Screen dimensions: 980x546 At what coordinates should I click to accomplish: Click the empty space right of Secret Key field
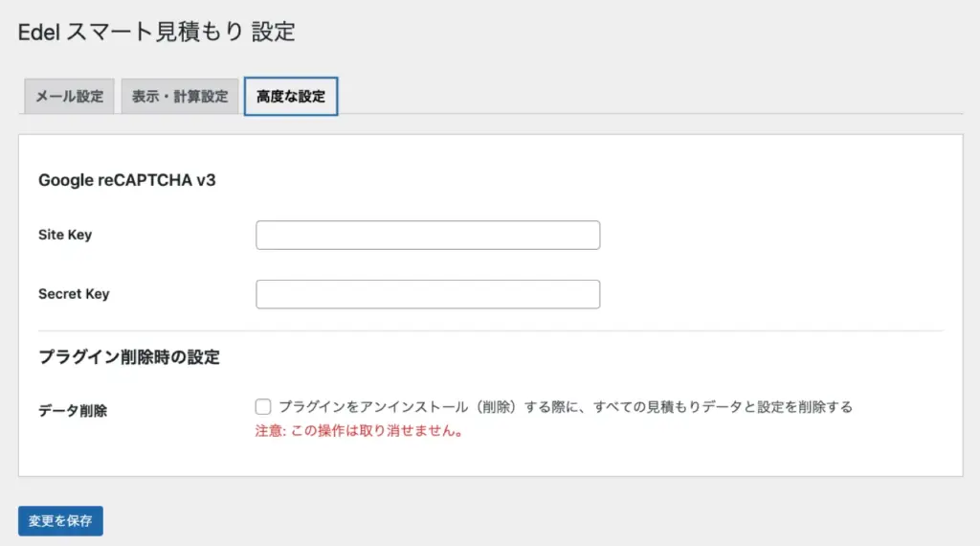click(x=766, y=294)
